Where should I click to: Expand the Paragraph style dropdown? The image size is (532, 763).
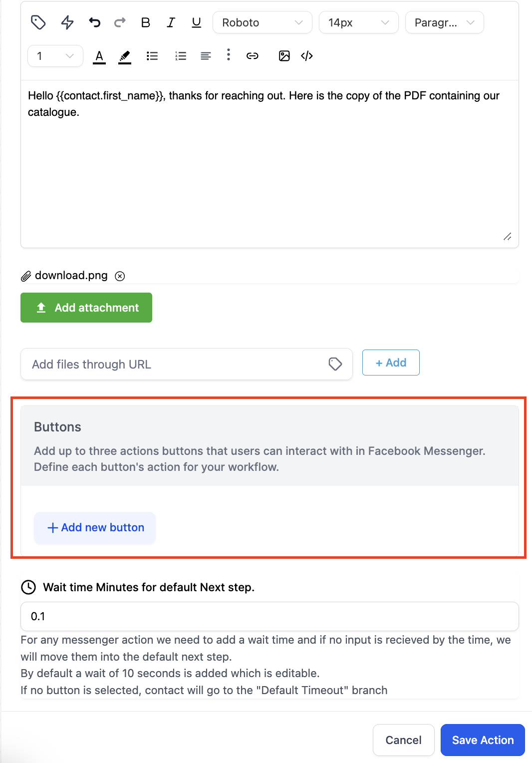coord(444,22)
